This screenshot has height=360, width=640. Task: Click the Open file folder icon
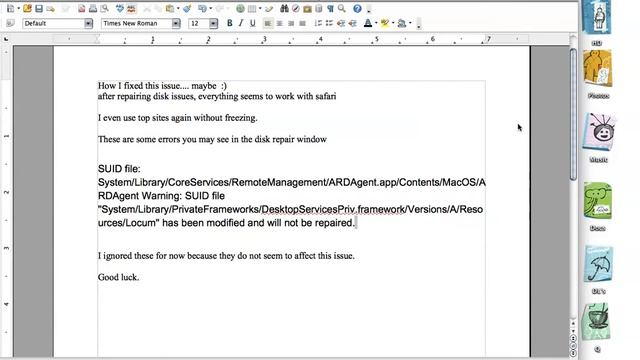pos(27,8)
